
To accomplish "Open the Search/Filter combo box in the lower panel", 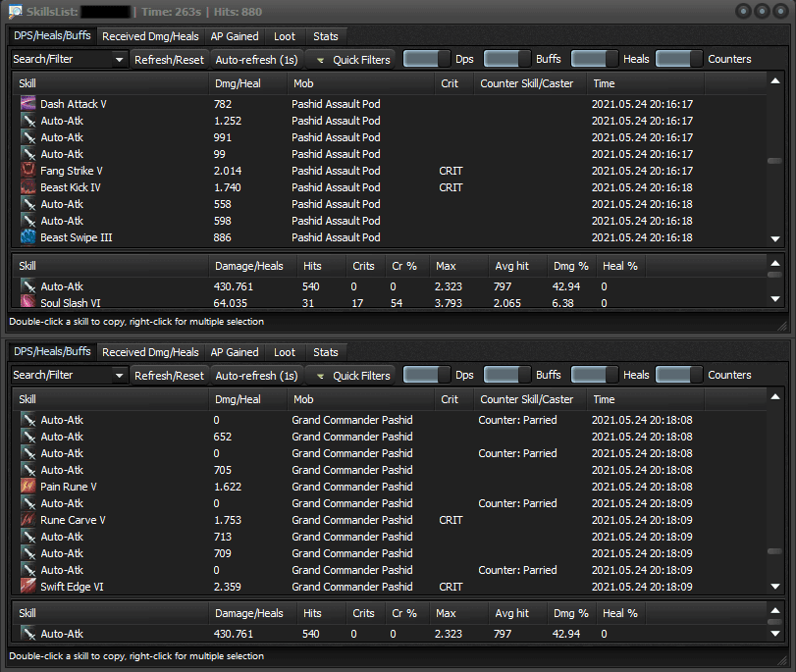I will [x=70, y=375].
